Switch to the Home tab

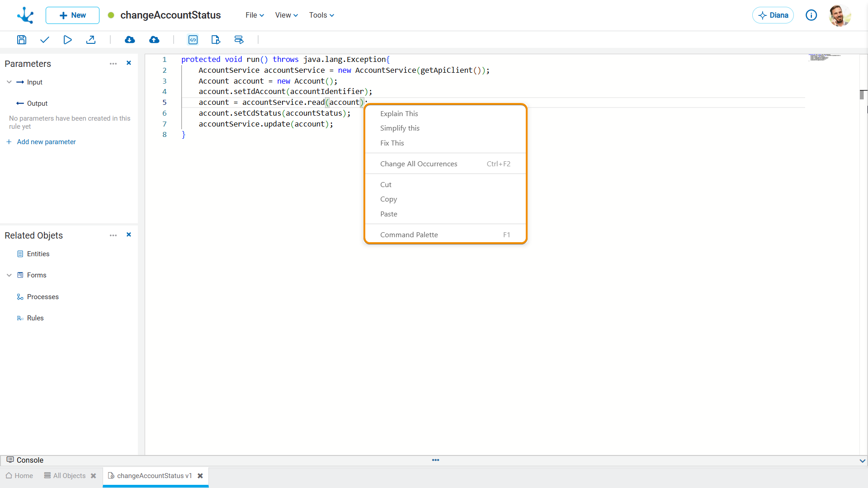(19, 476)
